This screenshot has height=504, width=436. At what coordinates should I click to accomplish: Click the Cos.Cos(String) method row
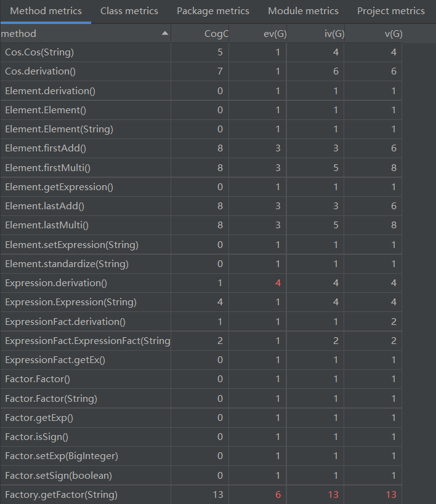[39, 52]
